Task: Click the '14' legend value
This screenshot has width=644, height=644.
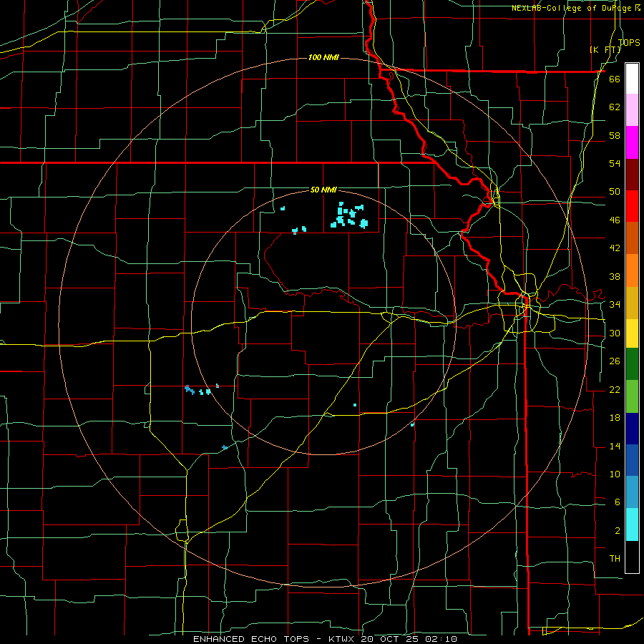Action: [615, 446]
